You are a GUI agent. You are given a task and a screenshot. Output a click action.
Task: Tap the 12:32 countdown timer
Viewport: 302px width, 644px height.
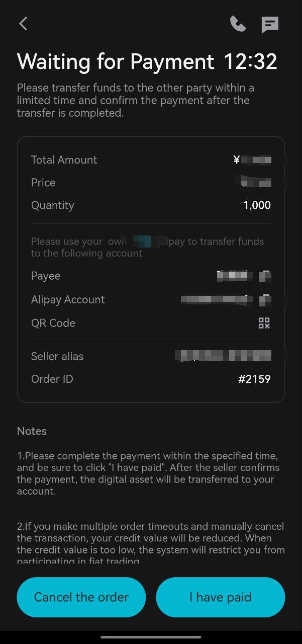[250, 62]
